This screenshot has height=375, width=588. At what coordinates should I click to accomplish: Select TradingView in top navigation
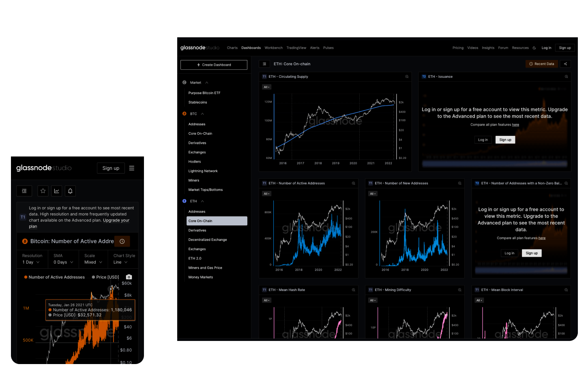coord(296,48)
